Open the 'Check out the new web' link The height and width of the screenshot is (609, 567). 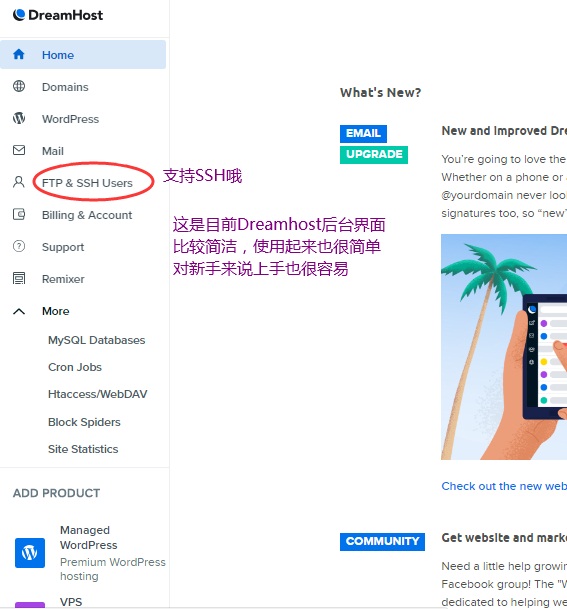pos(504,486)
